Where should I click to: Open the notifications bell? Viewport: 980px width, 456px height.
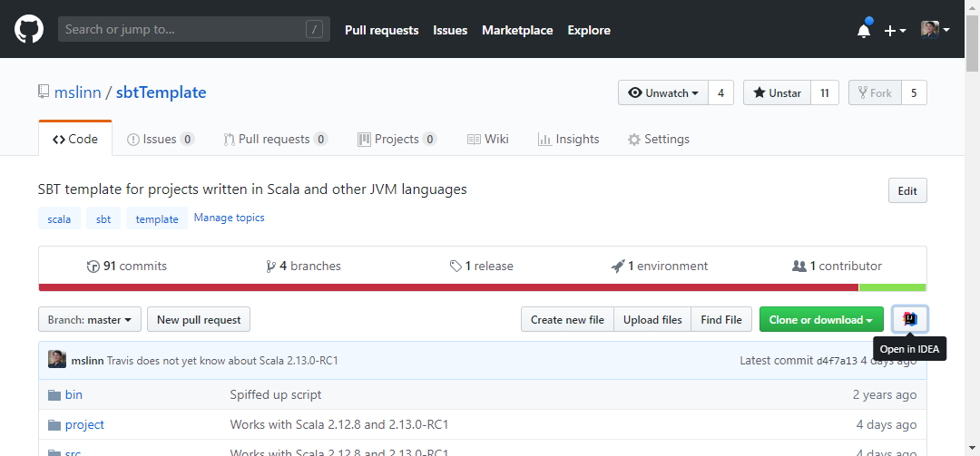tap(864, 30)
